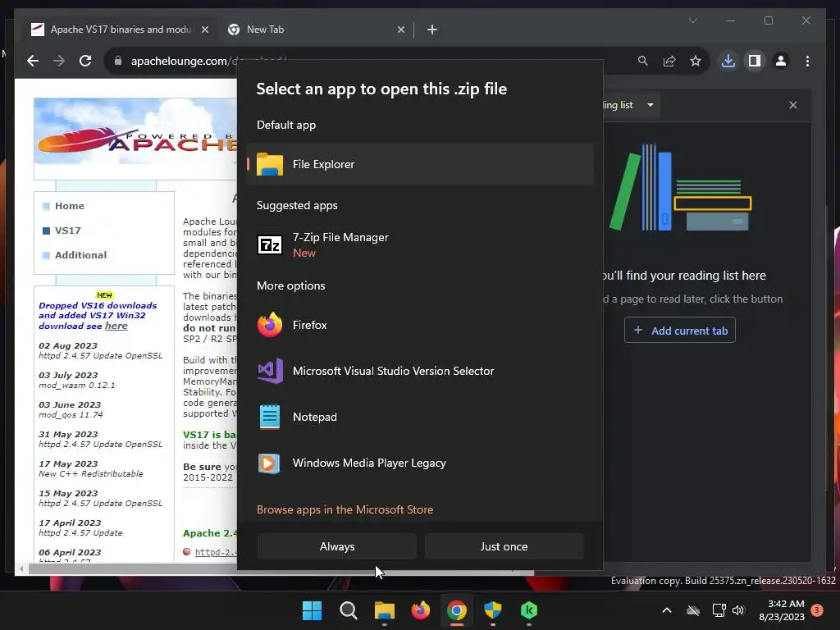Open Chrome downloads icon
The image size is (840, 630).
click(x=728, y=61)
